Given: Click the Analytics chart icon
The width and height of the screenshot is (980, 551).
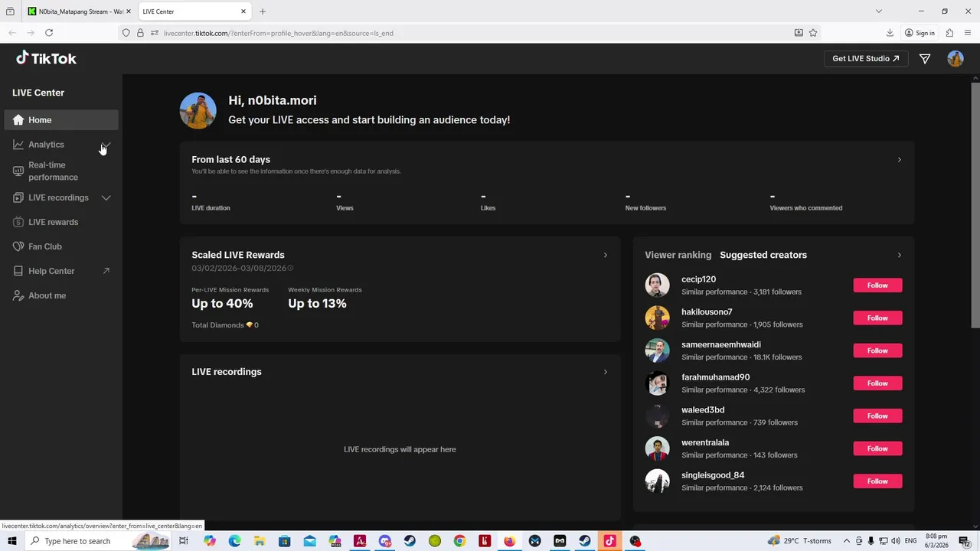Looking at the screenshot, I should point(18,145).
